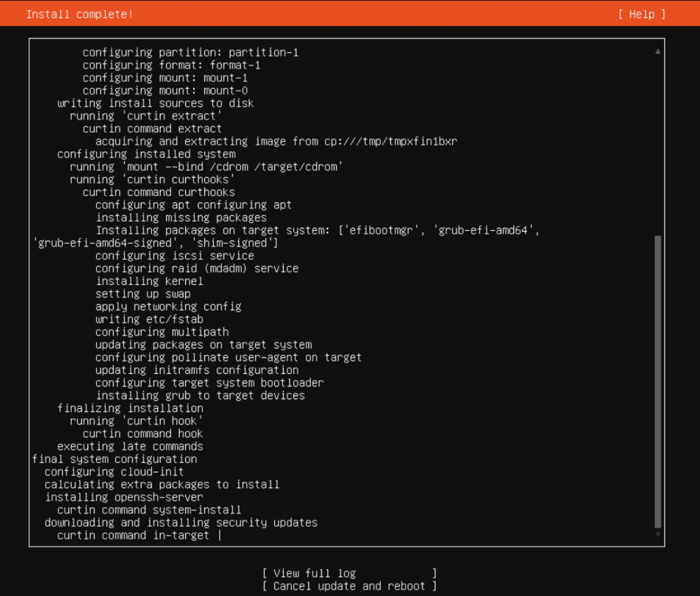Click View full log button

coord(349,573)
